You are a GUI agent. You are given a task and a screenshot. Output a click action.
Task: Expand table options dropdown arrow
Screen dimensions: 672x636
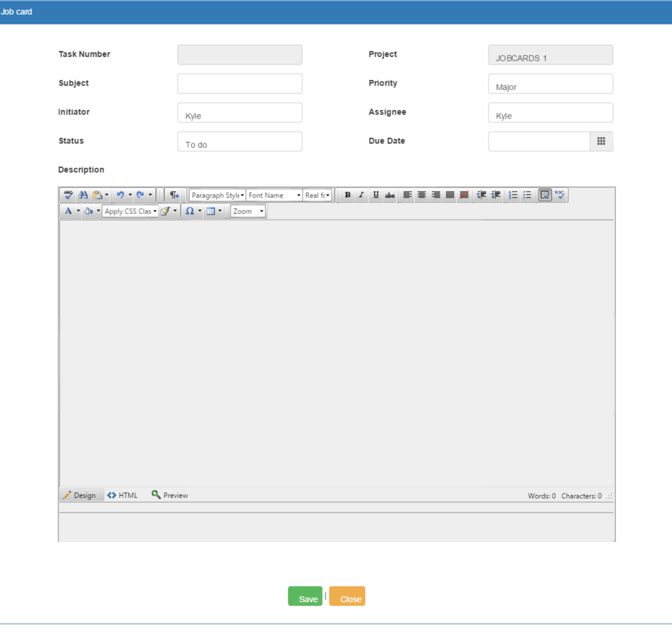pos(220,211)
